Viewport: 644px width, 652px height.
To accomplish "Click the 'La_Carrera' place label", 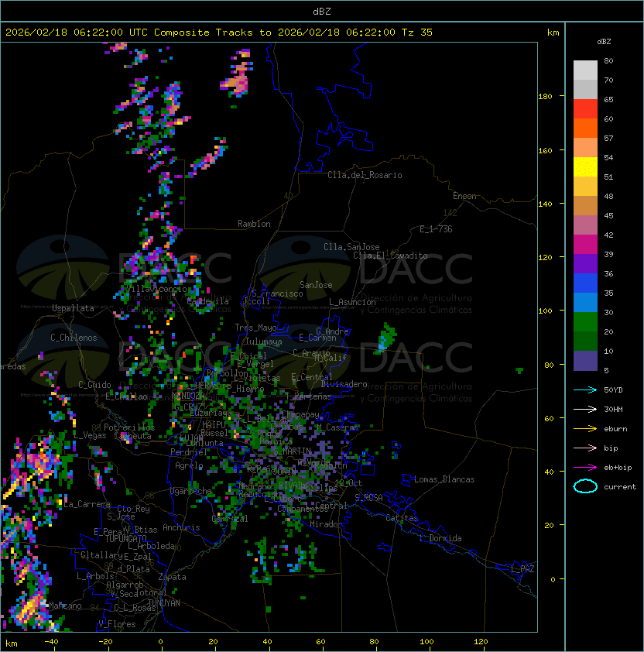I will (x=87, y=504).
